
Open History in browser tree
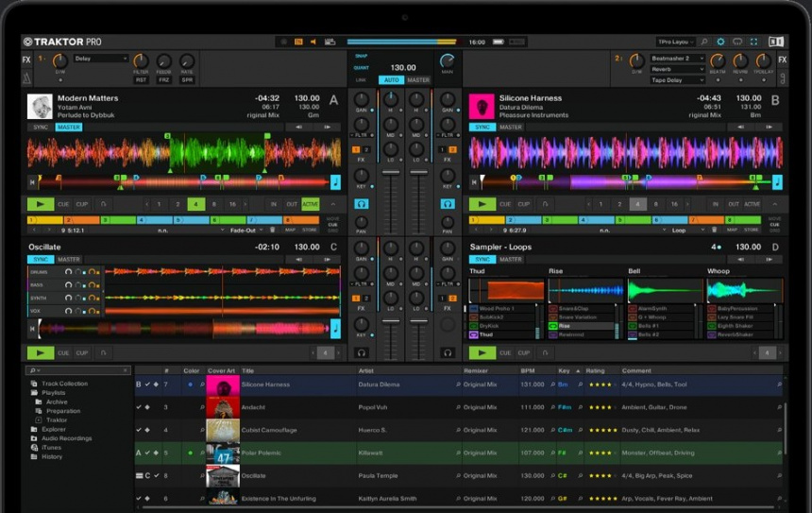tap(52, 457)
